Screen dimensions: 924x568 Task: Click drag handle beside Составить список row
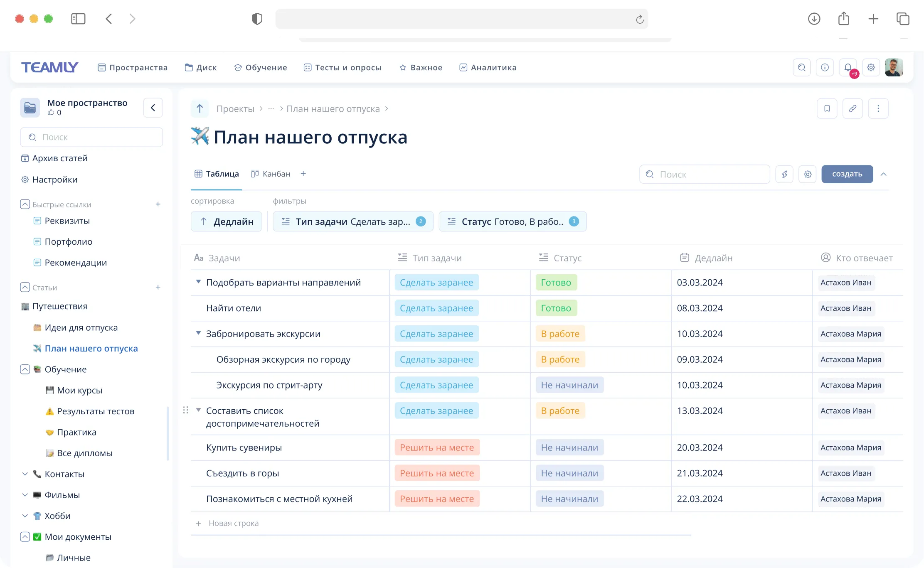click(186, 410)
